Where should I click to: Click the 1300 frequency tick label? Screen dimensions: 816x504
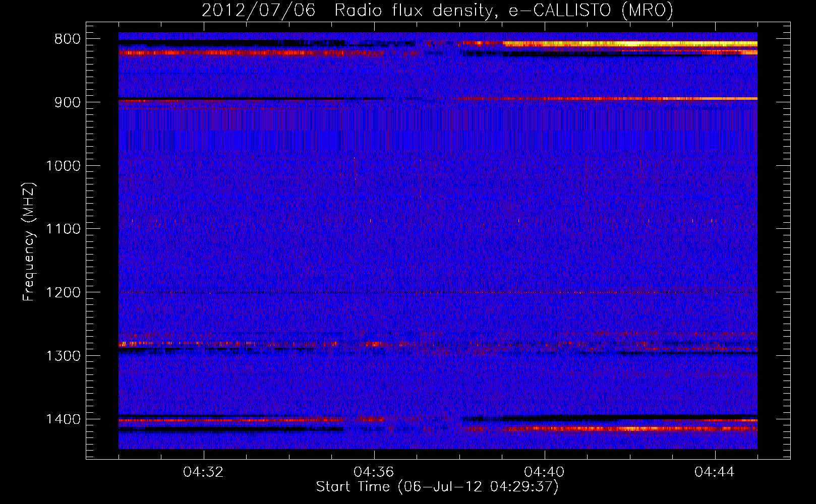[x=63, y=356]
